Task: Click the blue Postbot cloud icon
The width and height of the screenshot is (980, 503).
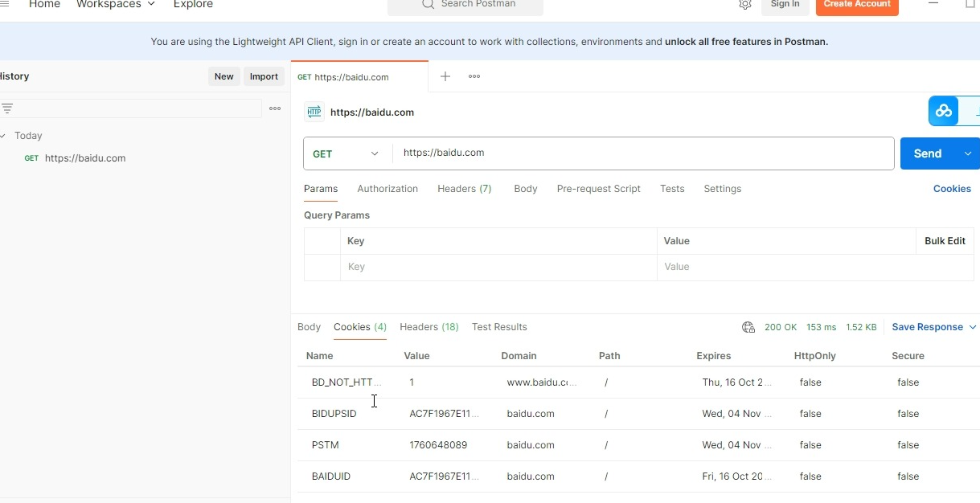Action: tap(944, 111)
